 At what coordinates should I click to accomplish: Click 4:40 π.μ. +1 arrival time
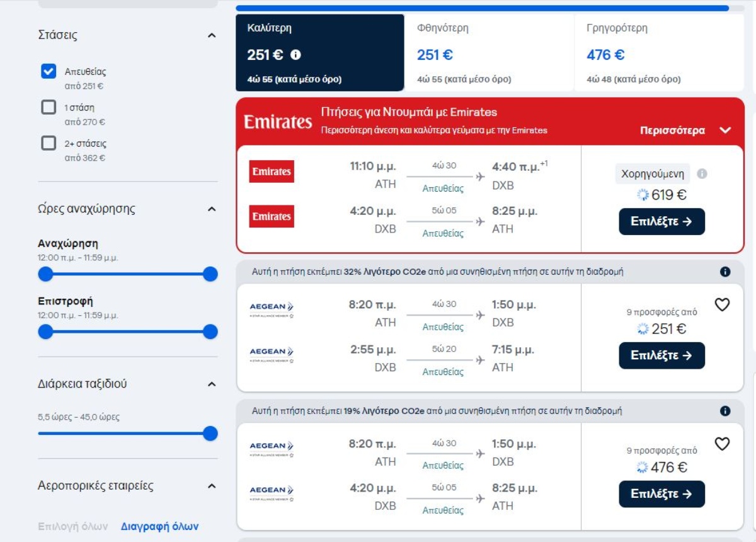tap(520, 166)
